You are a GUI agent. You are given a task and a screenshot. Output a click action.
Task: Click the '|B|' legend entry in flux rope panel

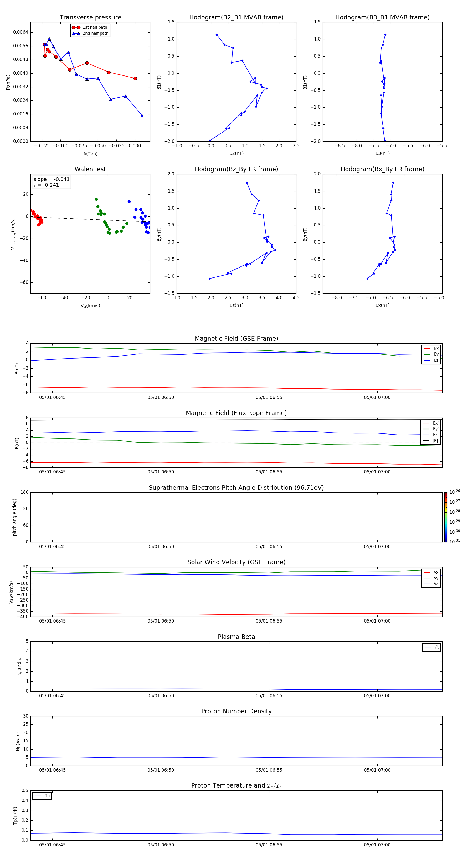tap(431, 441)
